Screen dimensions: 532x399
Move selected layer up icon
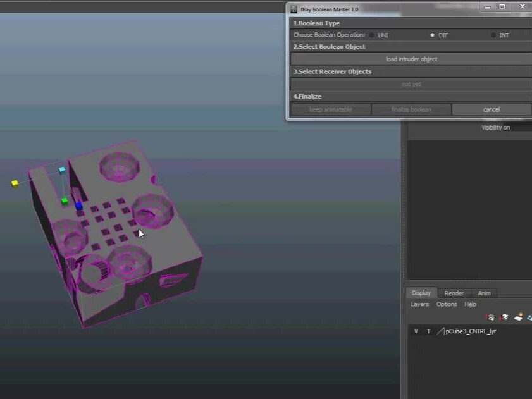coord(490,317)
